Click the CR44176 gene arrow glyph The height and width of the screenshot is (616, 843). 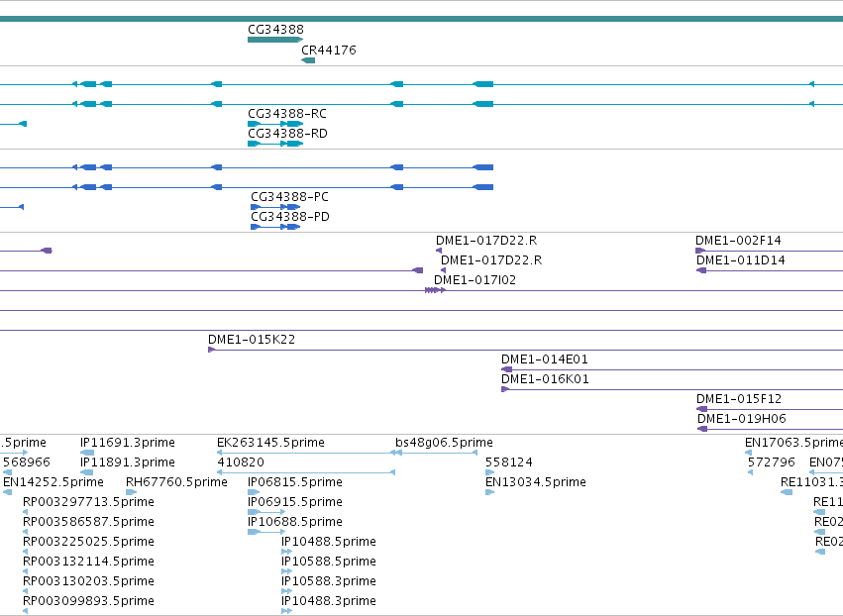[x=308, y=60]
